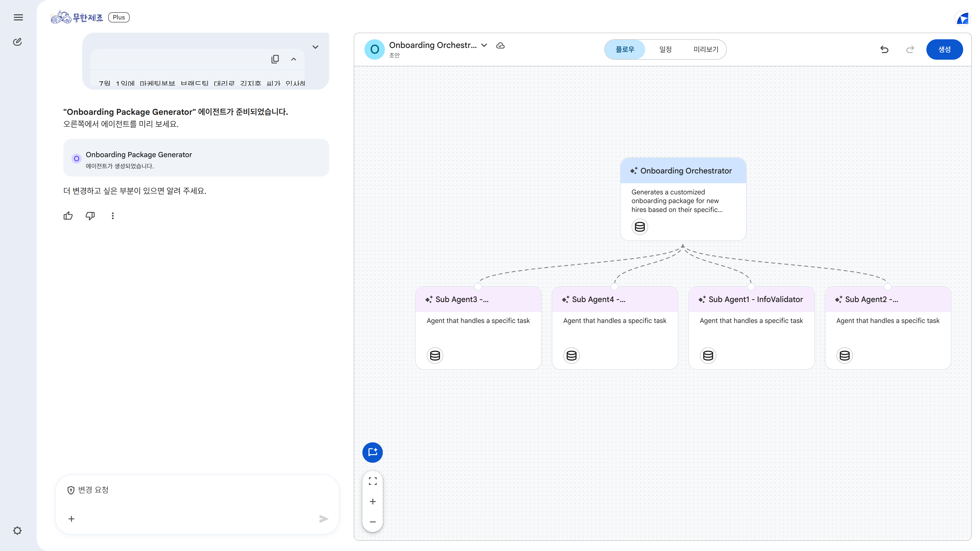Switch to the 플로우 tab
Image resolution: width=980 pixels, height=551 pixels.
pos(625,49)
